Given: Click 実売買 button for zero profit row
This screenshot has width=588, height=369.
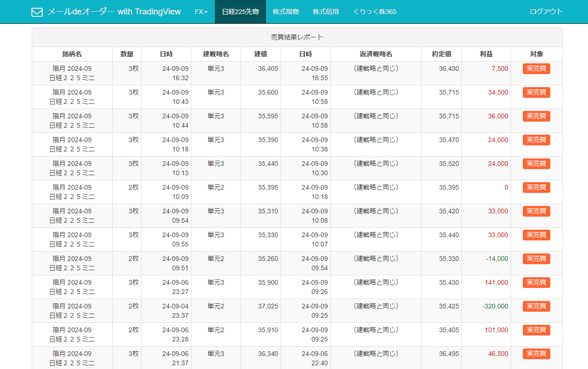Looking at the screenshot, I should (536, 188).
